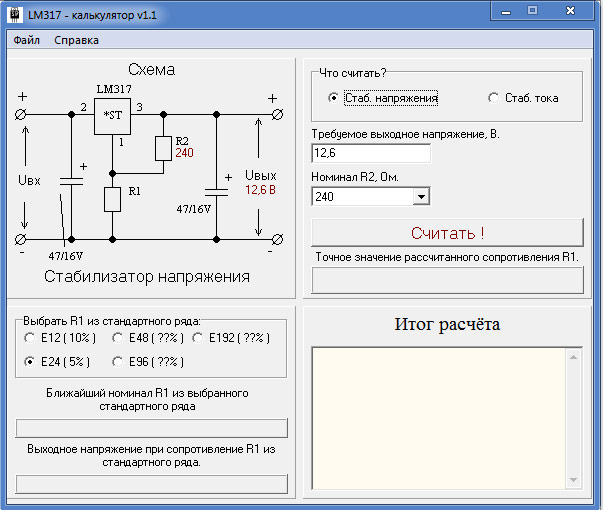Open the Справка menu

click(x=76, y=41)
